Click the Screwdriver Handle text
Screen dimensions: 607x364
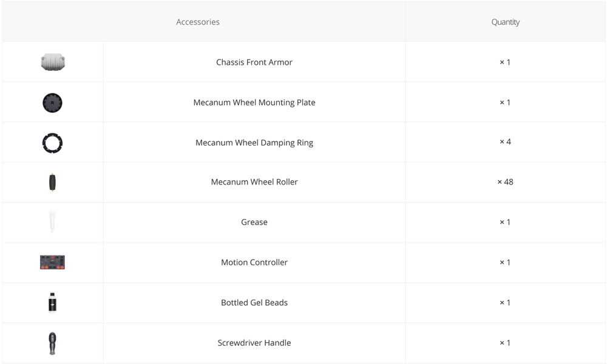click(254, 343)
